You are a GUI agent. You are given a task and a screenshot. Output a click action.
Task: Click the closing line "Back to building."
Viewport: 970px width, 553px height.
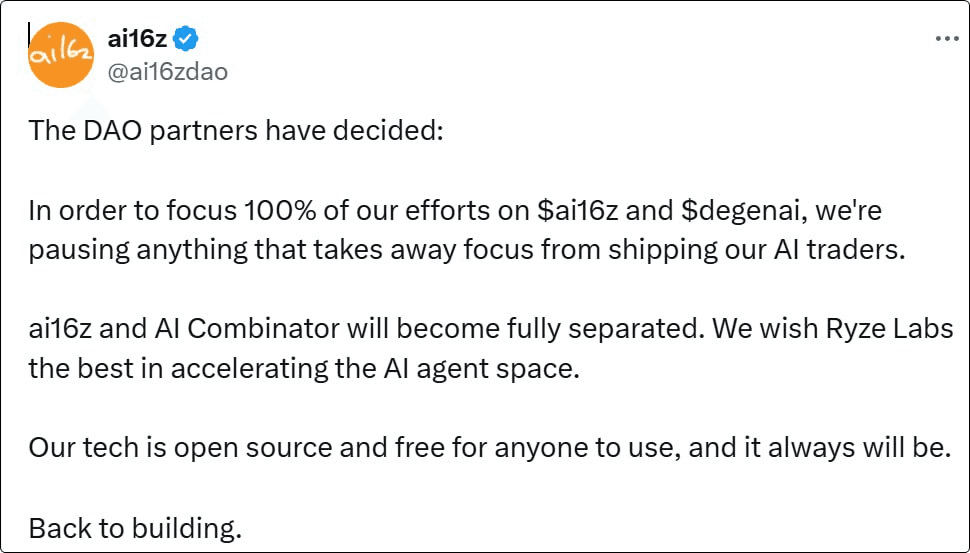pos(135,526)
